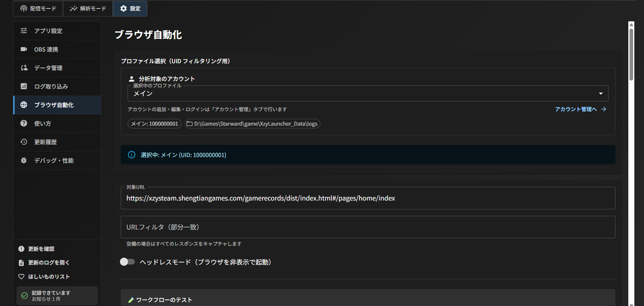This screenshot has width=644, height=306.
Task: Click the ブラウザ自動化 globe icon
Action: pos(24,105)
